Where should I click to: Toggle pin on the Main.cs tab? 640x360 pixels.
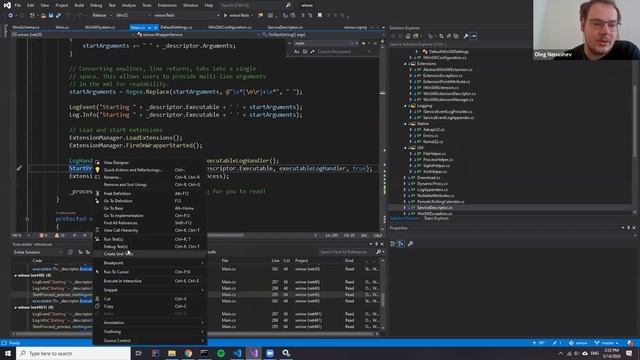coord(149,27)
